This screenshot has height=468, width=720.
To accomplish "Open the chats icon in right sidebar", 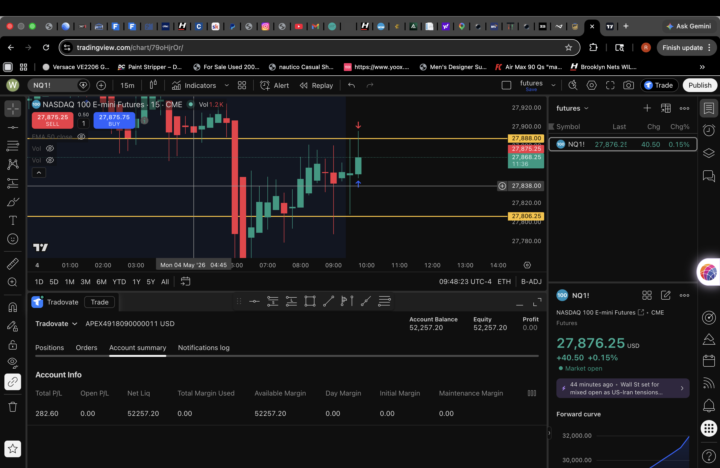I will click(x=709, y=176).
